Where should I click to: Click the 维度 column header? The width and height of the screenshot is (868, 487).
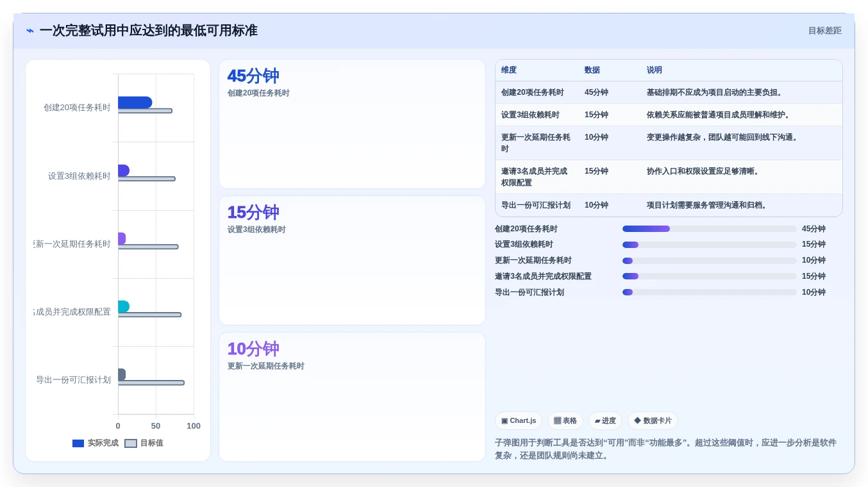click(x=509, y=70)
